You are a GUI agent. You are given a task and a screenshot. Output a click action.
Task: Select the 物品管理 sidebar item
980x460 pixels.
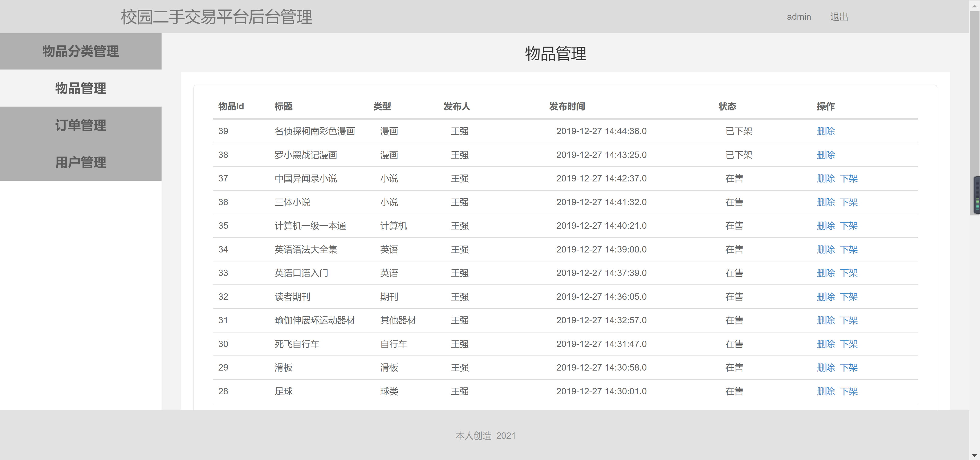pyautogui.click(x=81, y=88)
